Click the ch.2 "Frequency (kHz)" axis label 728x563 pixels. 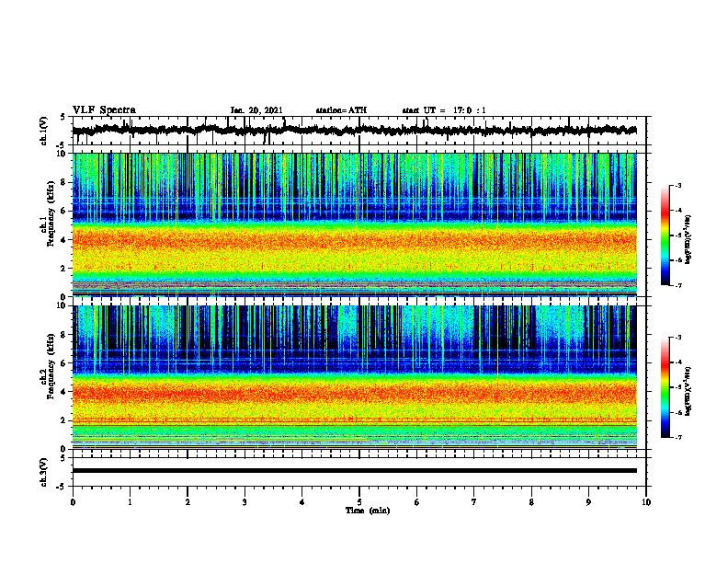pyautogui.click(x=51, y=366)
